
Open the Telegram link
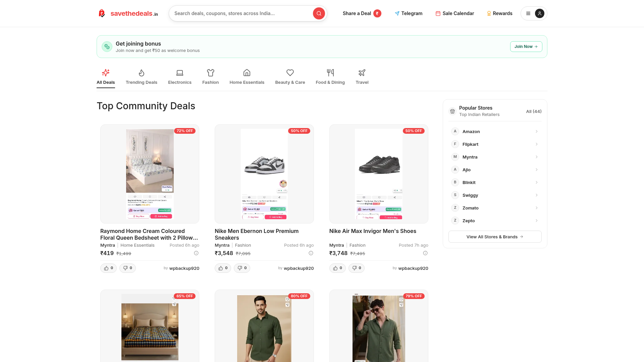[409, 13]
